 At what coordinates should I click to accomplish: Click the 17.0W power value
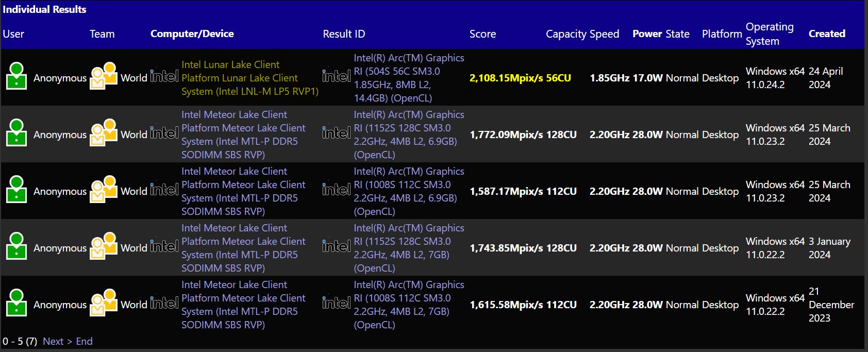(647, 78)
